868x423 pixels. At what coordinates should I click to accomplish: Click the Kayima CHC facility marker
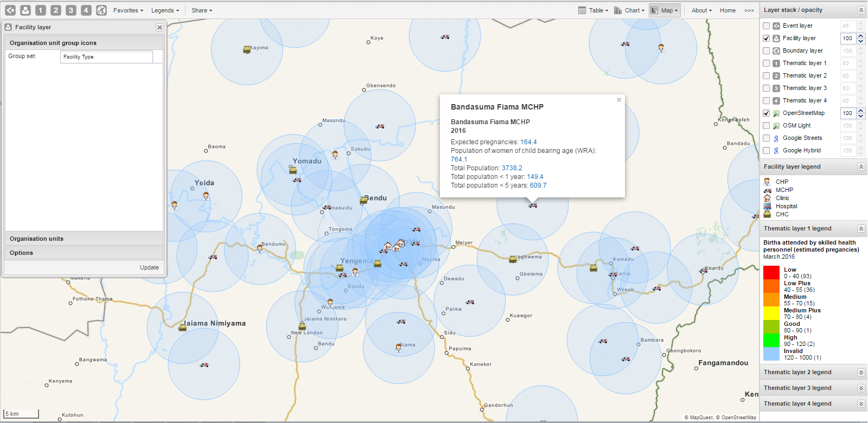(x=247, y=49)
